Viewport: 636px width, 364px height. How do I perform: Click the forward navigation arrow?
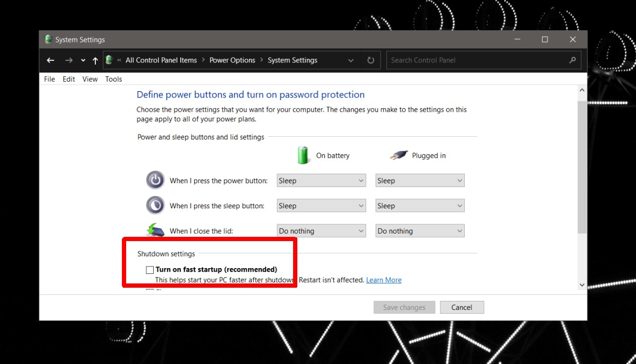click(68, 60)
